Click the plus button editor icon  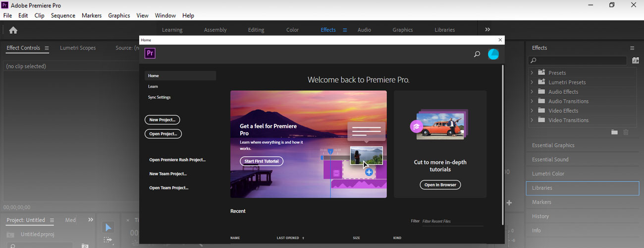point(509,202)
